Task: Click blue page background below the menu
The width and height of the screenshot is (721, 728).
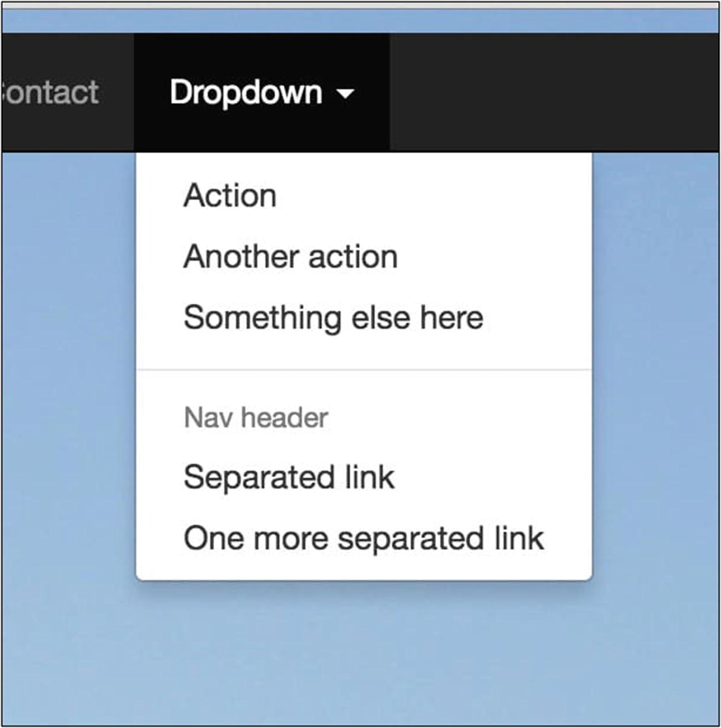Action: 361,655
